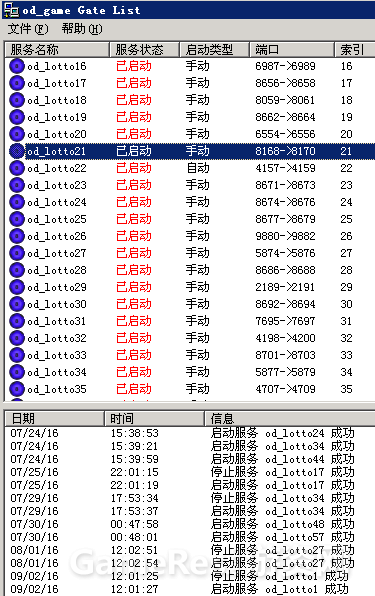Select log time 12:01:27
Image resolution: width=375 pixels, height=596 pixels.
tap(134, 589)
